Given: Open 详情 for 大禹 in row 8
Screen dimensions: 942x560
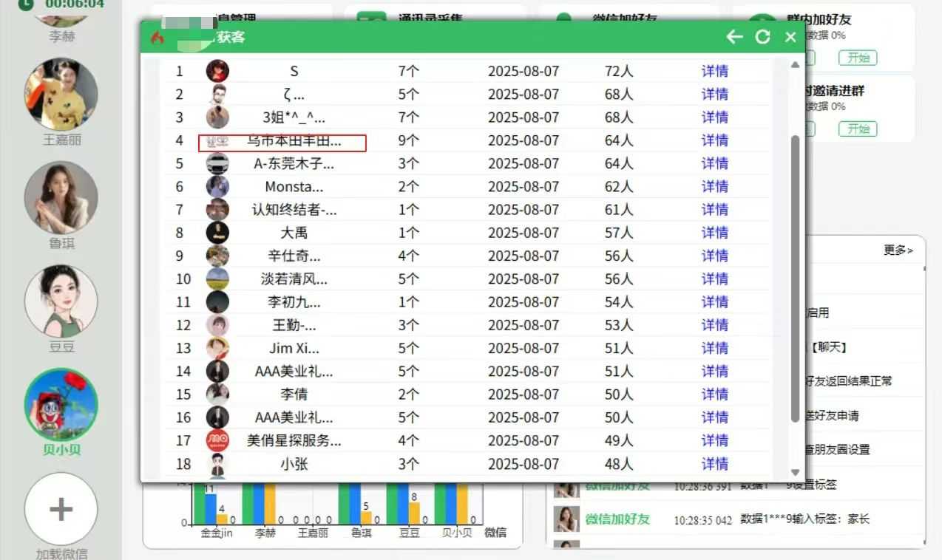Looking at the screenshot, I should click(714, 233).
